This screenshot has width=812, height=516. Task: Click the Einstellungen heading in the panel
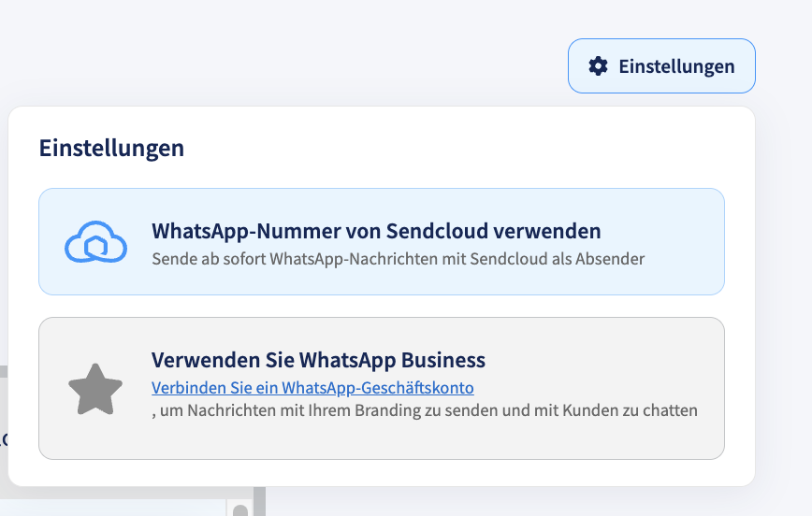(x=111, y=148)
